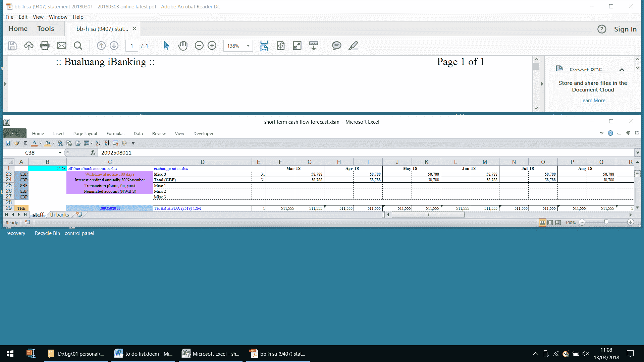Zoom in with the plus circle in Acrobat
Screen dimensions: 644x362
[x=212, y=46]
